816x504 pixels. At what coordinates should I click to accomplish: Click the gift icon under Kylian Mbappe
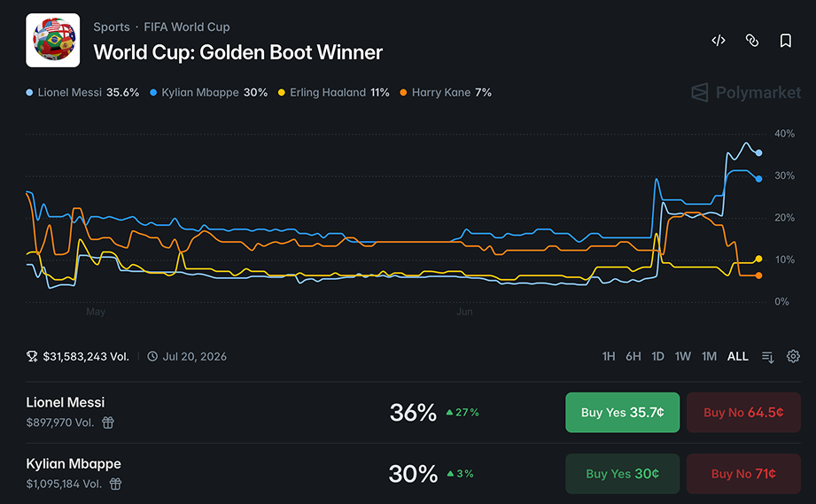point(115,484)
